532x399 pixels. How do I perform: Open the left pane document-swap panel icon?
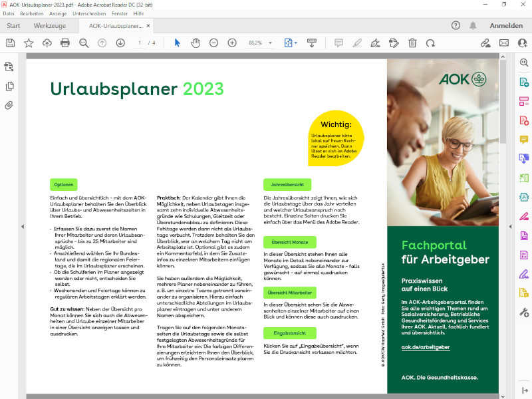(x=9, y=66)
